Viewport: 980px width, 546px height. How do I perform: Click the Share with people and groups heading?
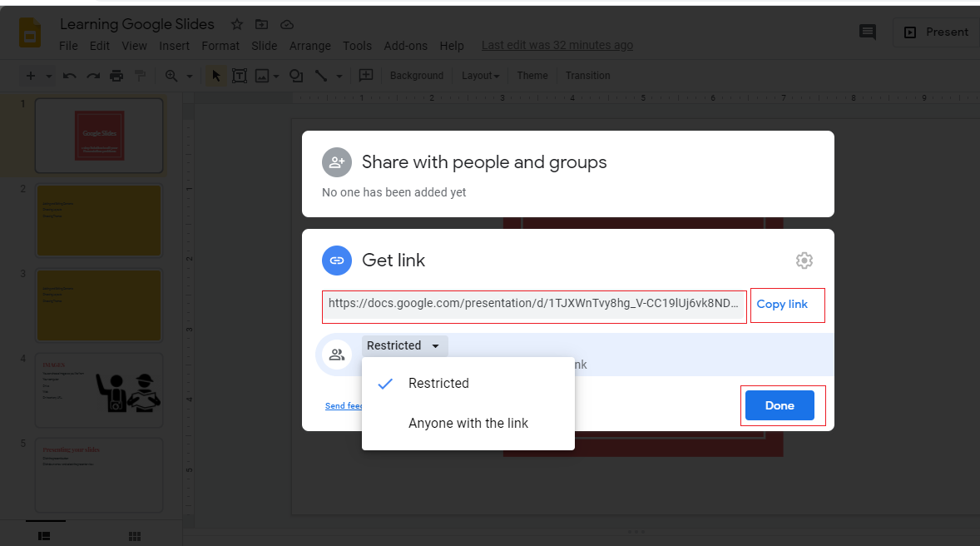click(484, 162)
